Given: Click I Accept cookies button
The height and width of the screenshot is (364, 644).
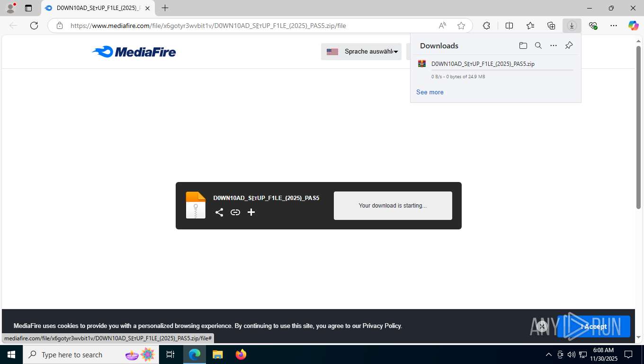Looking at the screenshot, I should coord(594,326).
